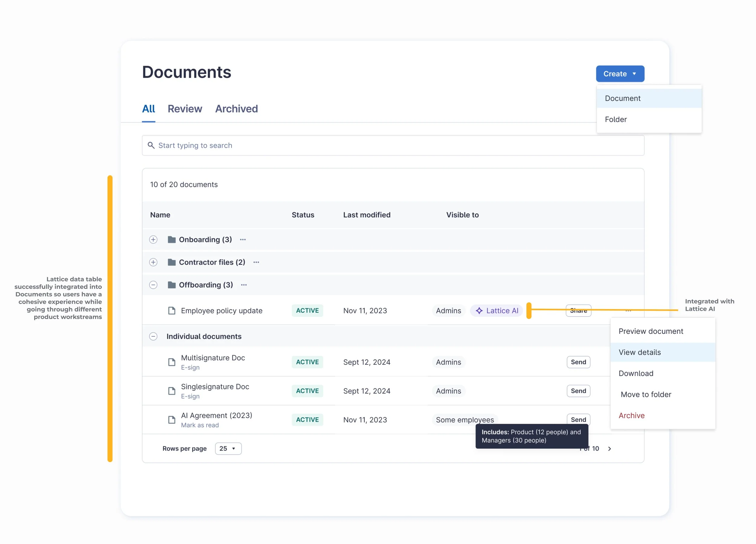Expand the Contractor files folder row
756x544 pixels.
(x=153, y=262)
